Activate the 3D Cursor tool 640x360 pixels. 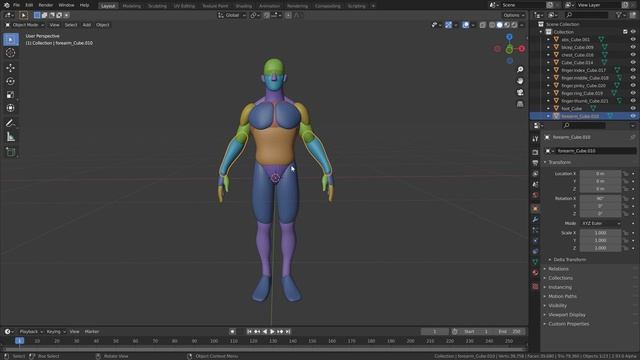[x=11, y=53]
